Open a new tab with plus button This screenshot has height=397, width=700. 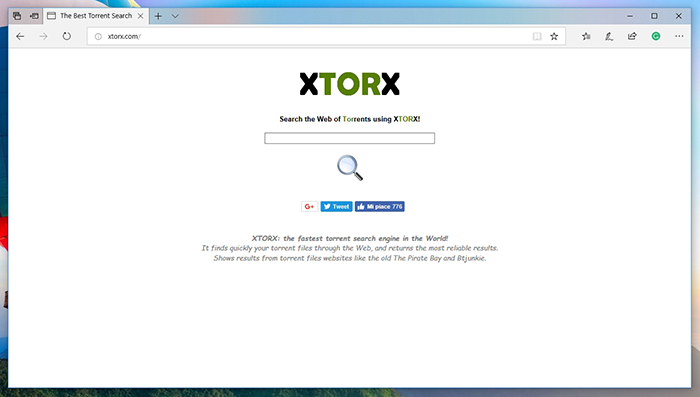pyautogui.click(x=158, y=16)
